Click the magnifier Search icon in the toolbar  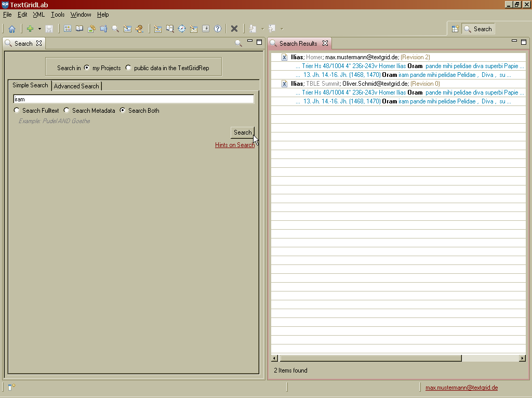pyautogui.click(x=115, y=29)
